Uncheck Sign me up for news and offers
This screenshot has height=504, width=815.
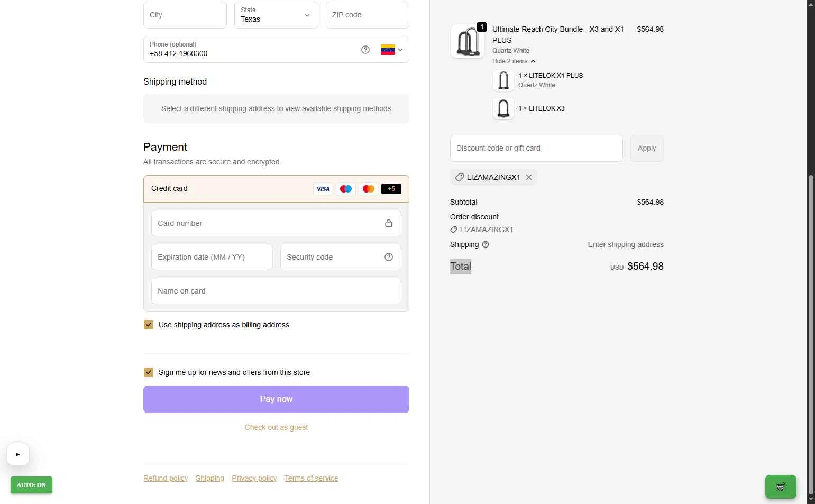click(149, 372)
